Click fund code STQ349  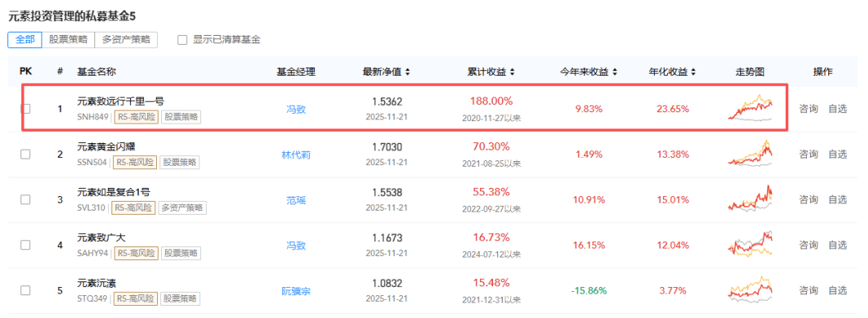[x=93, y=298]
